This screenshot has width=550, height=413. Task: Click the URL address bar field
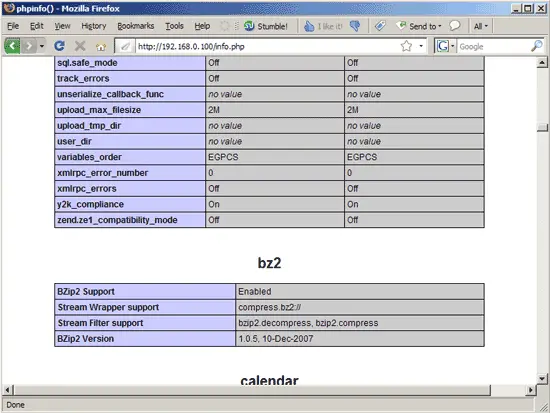tap(267, 46)
